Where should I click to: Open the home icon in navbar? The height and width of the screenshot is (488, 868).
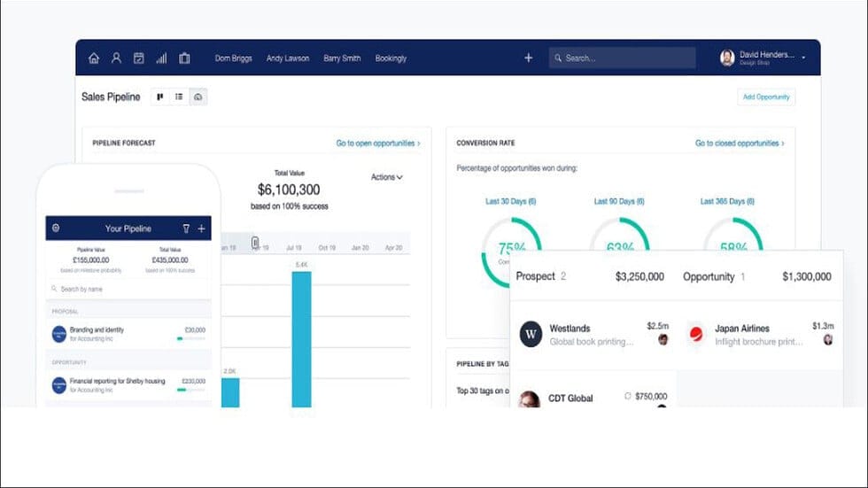click(x=94, y=58)
